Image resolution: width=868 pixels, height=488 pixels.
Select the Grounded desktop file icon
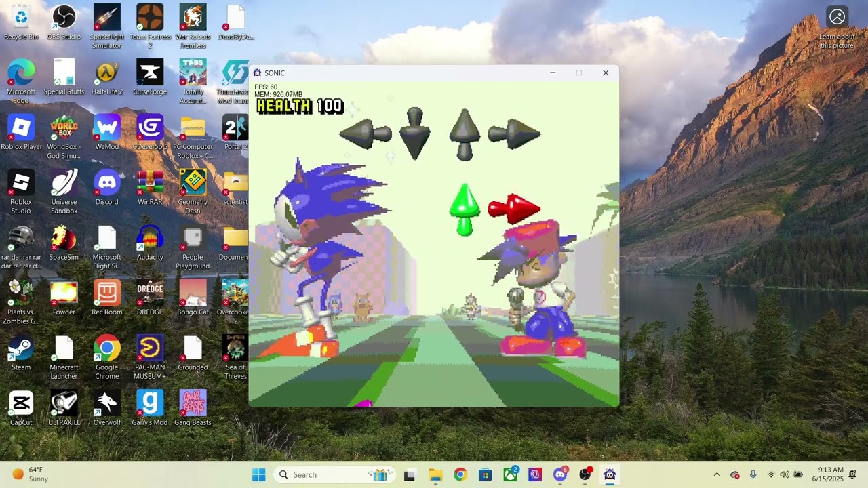[193, 352]
